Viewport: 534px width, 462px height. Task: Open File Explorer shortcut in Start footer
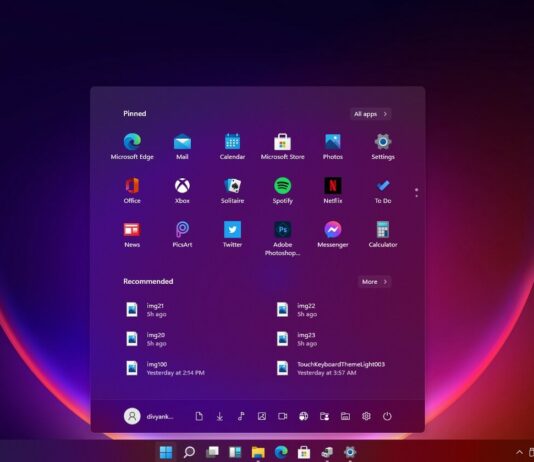pos(345,416)
